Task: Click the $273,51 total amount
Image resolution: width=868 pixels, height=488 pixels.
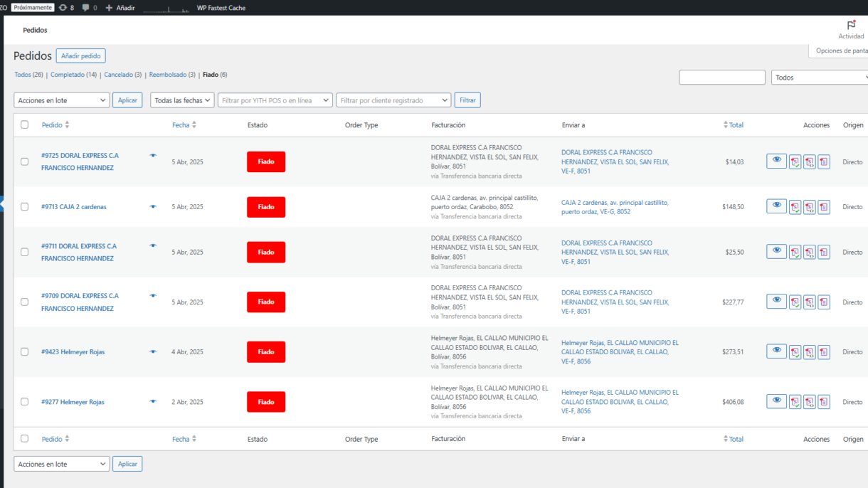Action: click(732, 351)
